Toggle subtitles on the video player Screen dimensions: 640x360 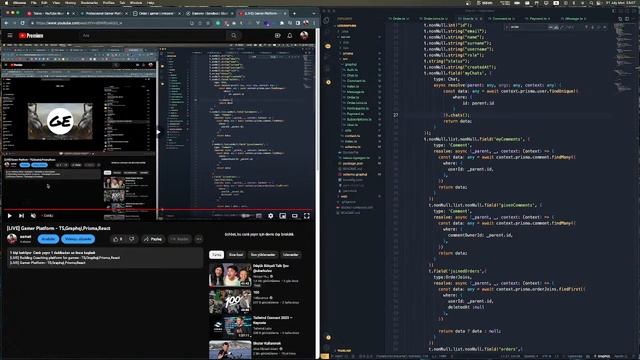(259, 216)
